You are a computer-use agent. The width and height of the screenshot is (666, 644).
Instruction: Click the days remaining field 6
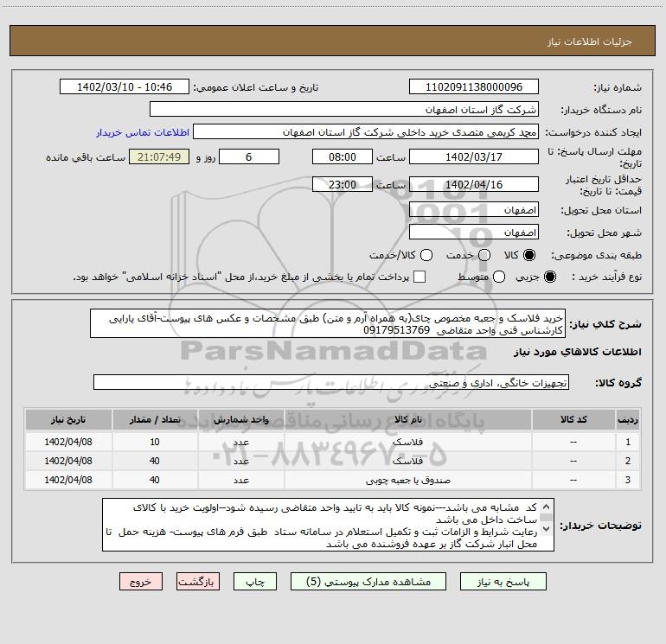point(249,157)
